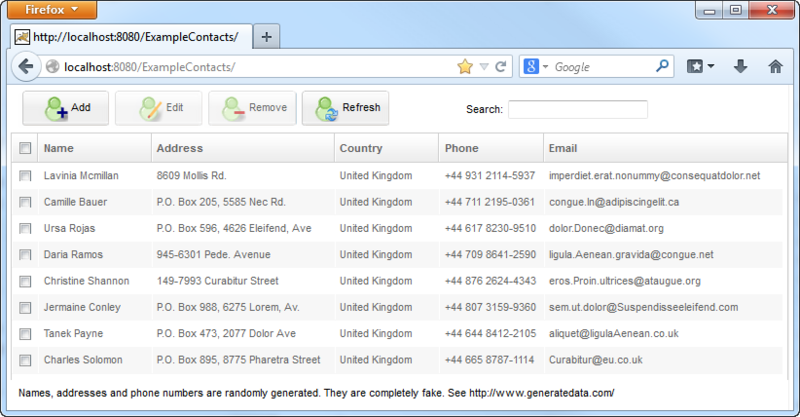Click address 945-6301 Pede. Avenue
Screen dimensions: 800x417
[213, 255]
